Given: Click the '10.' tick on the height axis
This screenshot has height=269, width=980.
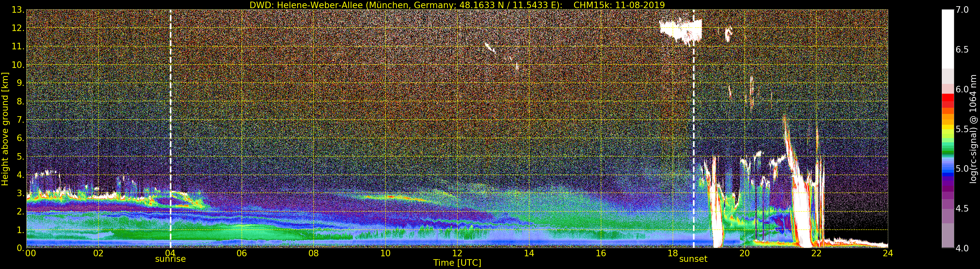Looking at the screenshot, I should click(18, 65).
